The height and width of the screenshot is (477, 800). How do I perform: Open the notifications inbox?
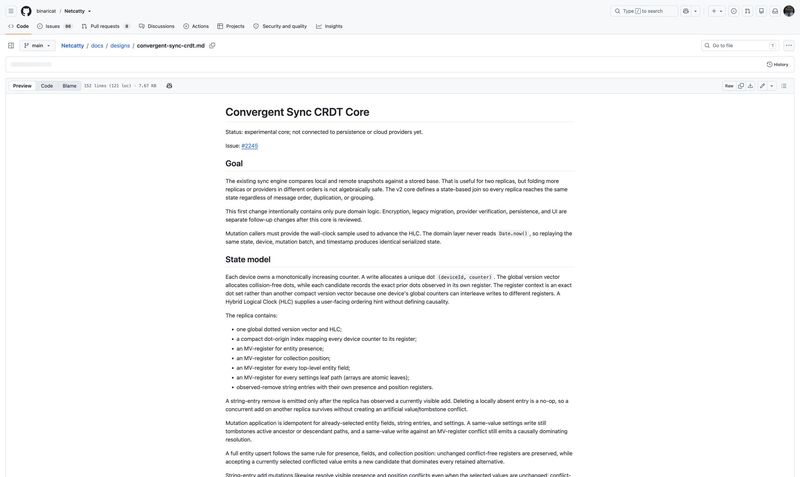[775, 11]
